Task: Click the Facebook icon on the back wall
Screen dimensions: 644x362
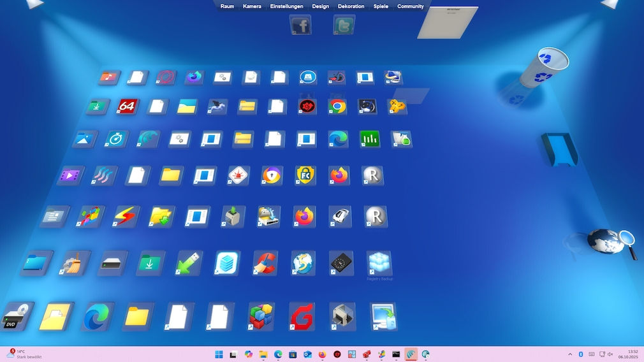Action: pos(301,25)
